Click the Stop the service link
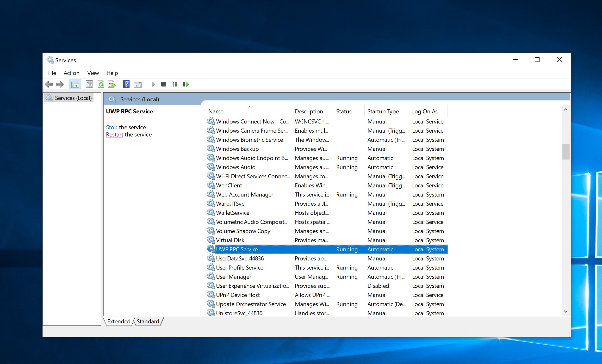This screenshot has width=602, height=364. pos(112,127)
